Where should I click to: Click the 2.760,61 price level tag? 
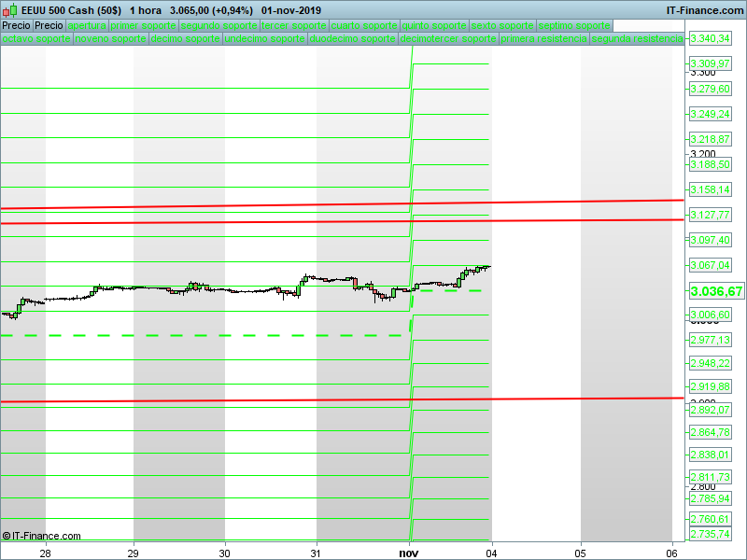(x=711, y=519)
